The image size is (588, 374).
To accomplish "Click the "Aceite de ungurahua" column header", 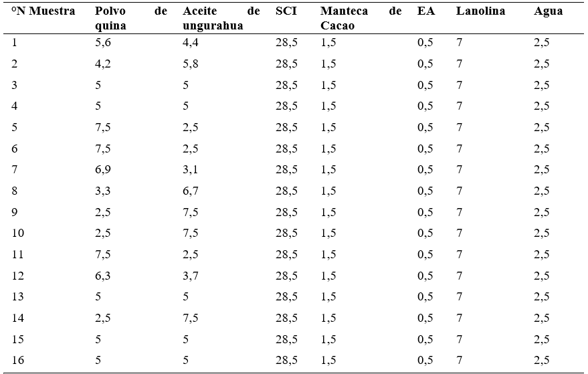I will [x=221, y=18].
